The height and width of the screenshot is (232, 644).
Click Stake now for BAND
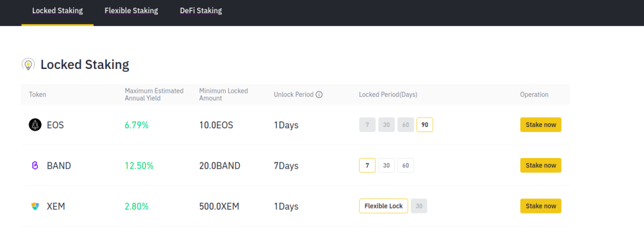click(x=540, y=166)
